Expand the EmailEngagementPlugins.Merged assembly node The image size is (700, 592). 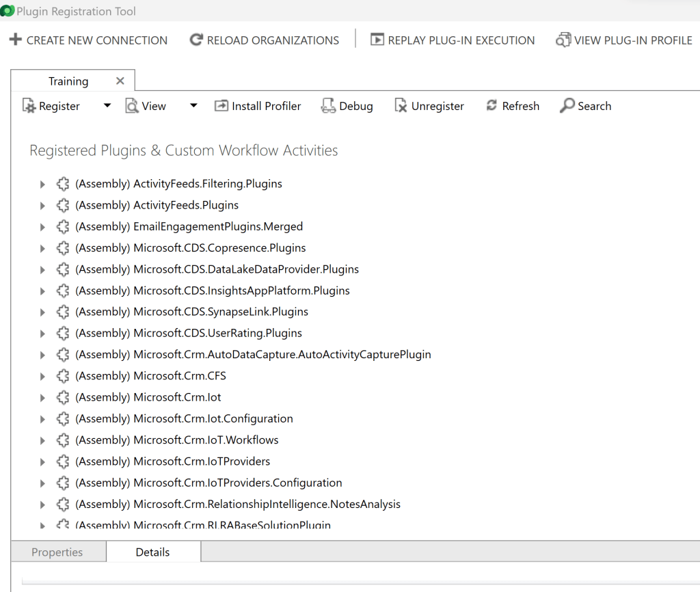click(42, 227)
